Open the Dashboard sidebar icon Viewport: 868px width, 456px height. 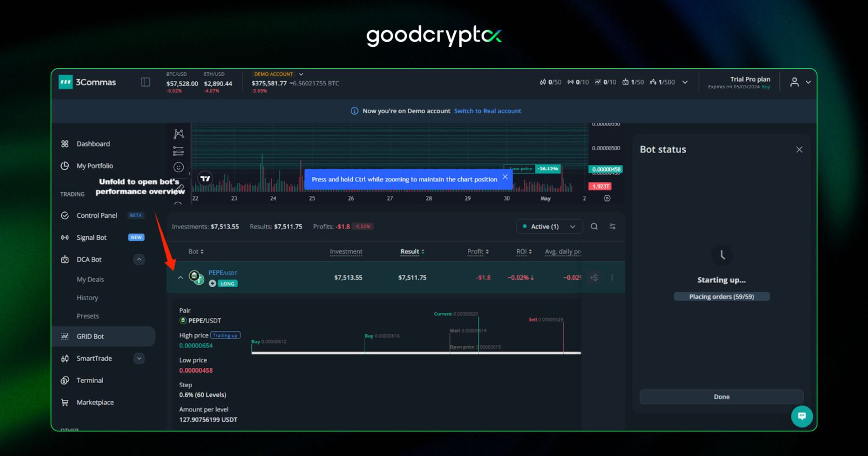point(65,144)
